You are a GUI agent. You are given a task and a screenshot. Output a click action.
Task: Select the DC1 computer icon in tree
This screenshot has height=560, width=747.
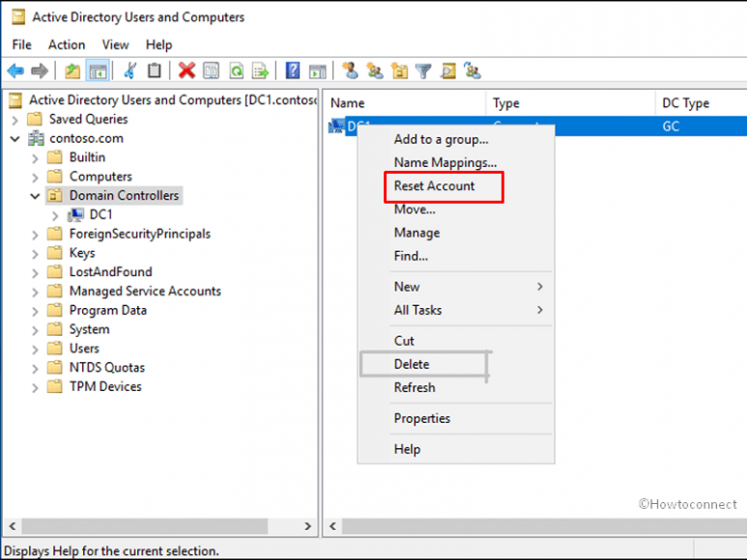click(75, 214)
